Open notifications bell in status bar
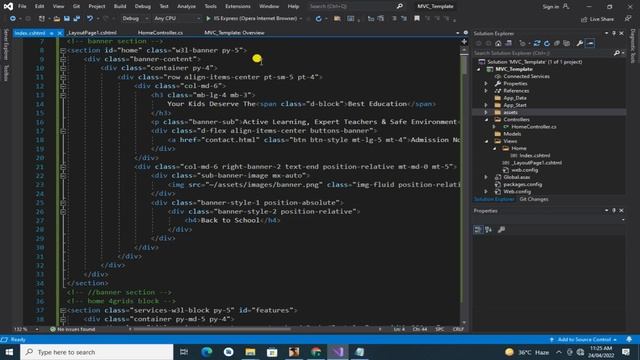Image resolution: width=640 pixels, height=360 pixels. tap(629, 340)
